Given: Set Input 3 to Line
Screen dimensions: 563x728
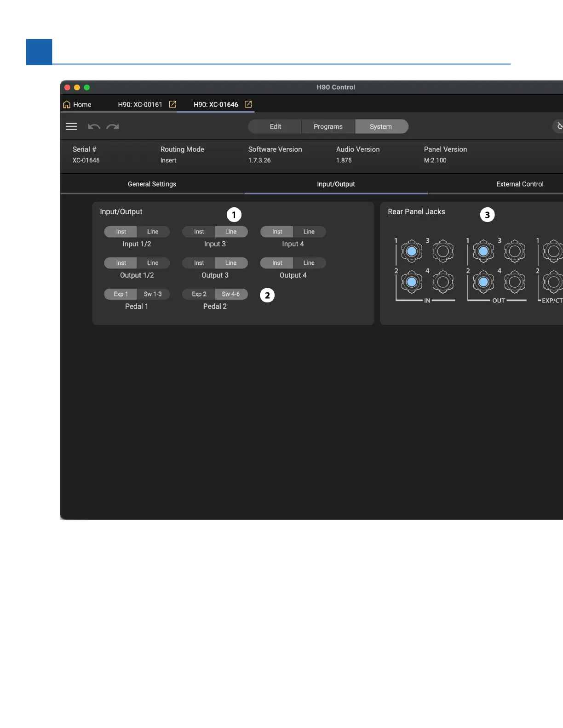Looking at the screenshot, I should pyautogui.click(x=231, y=232).
